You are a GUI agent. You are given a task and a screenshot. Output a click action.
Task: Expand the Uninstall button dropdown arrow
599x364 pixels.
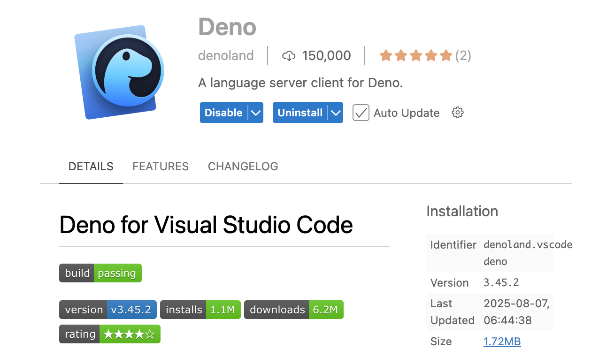point(335,113)
